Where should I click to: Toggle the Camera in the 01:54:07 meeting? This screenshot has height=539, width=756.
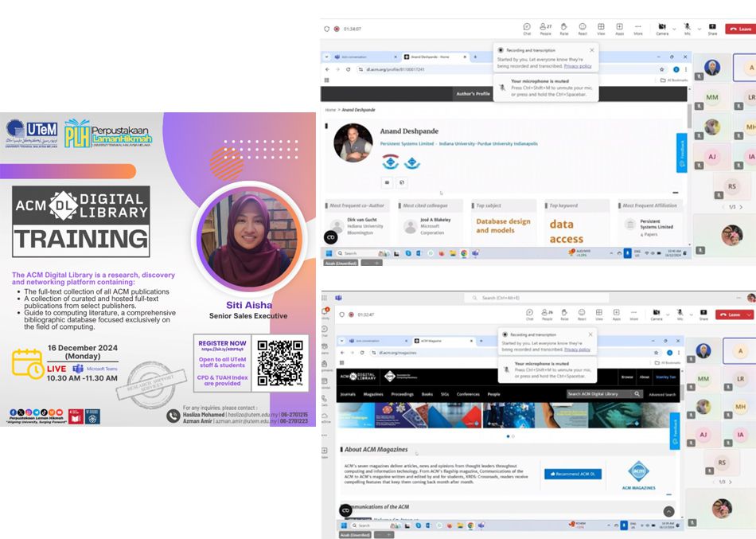pyautogui.click(x=661, y=28)
